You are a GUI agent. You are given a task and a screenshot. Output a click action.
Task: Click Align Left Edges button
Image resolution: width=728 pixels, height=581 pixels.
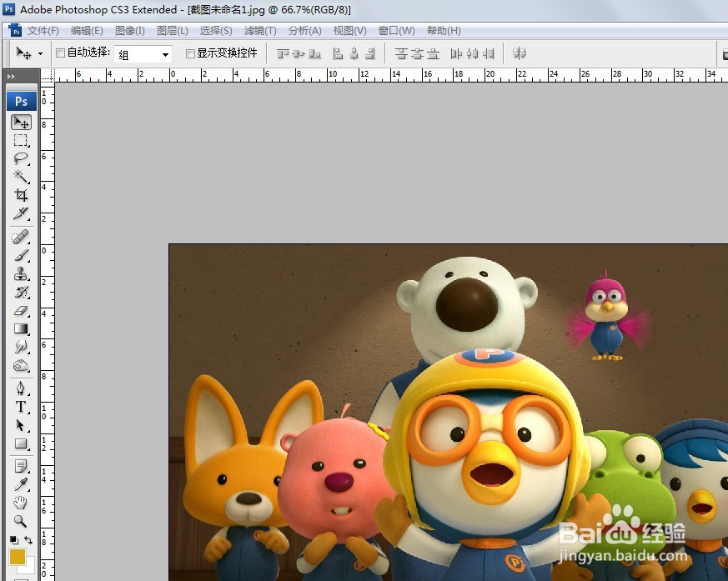338,54
